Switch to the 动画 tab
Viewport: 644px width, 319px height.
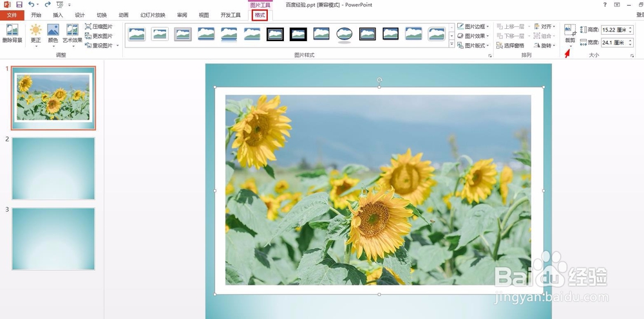point(124,15)
